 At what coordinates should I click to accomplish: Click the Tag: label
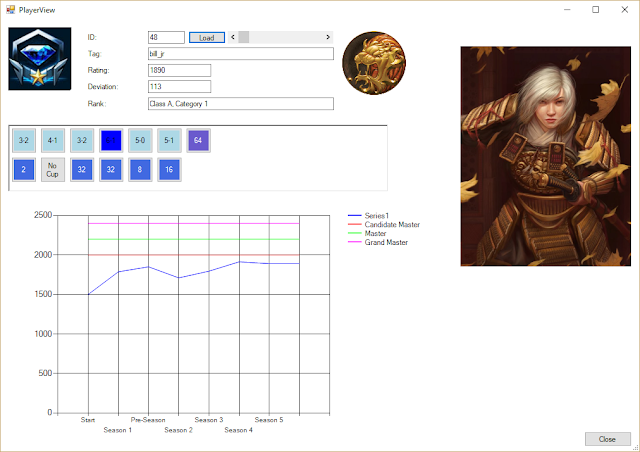[94, 54]
